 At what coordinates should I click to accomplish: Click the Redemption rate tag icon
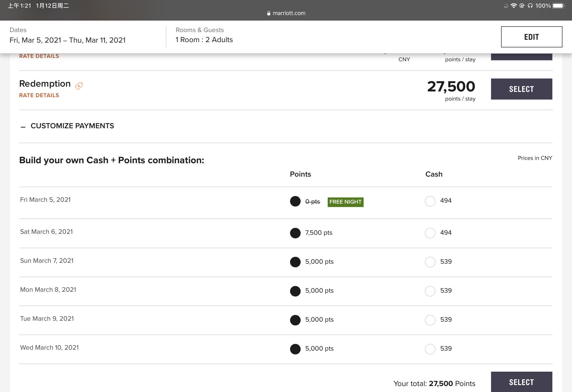click(x=79, y=86)
